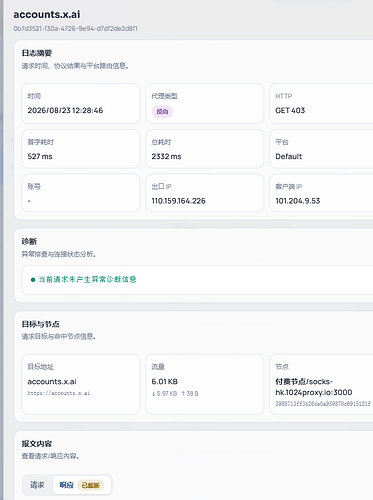Select the 出口 IP value 110.159.164.226

tap(178, 201)
